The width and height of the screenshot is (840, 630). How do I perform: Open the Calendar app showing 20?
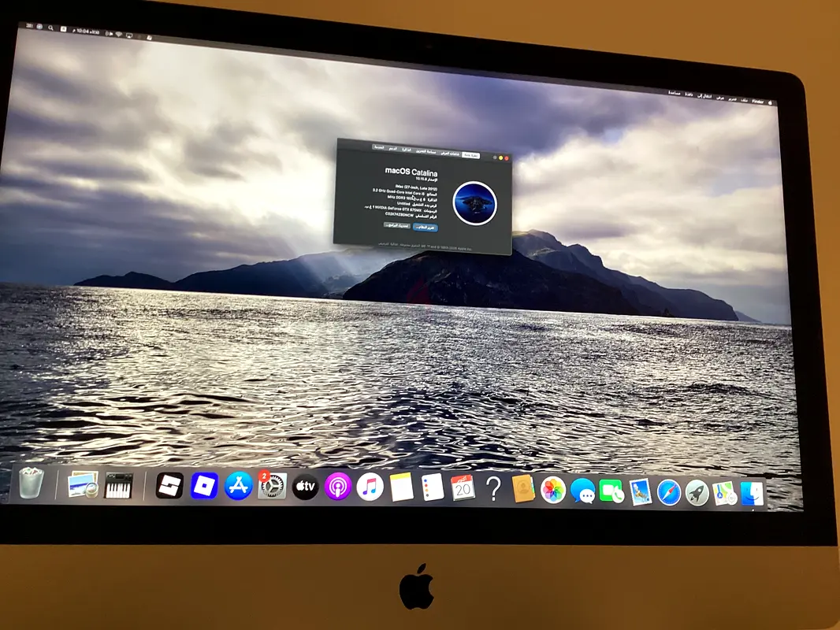[463, 488]
